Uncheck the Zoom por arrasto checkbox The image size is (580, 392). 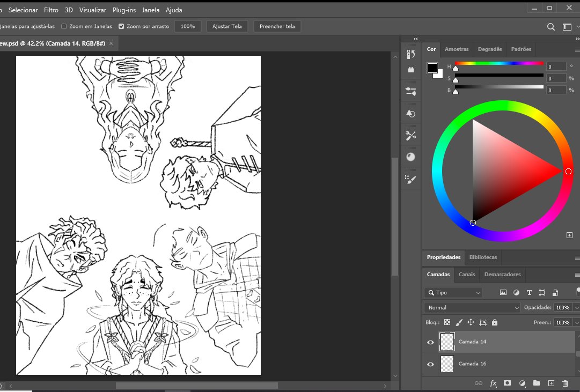(x=121, y=26)
